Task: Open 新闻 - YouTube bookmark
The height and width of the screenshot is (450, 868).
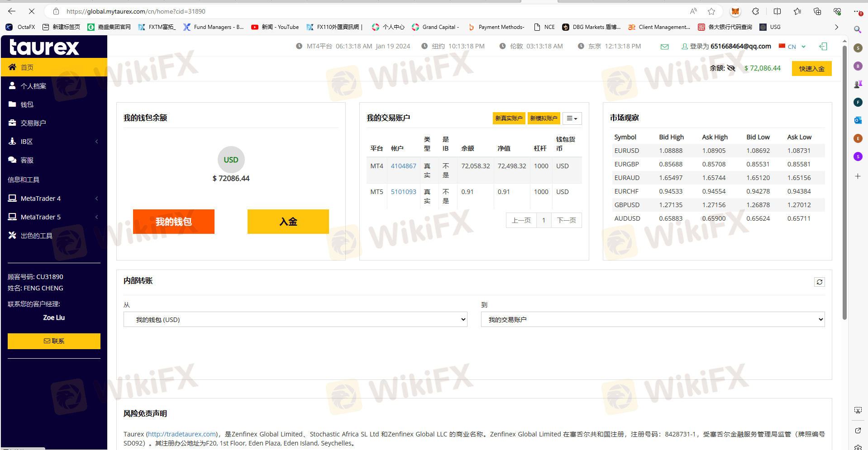Action: tap(275, 27)
